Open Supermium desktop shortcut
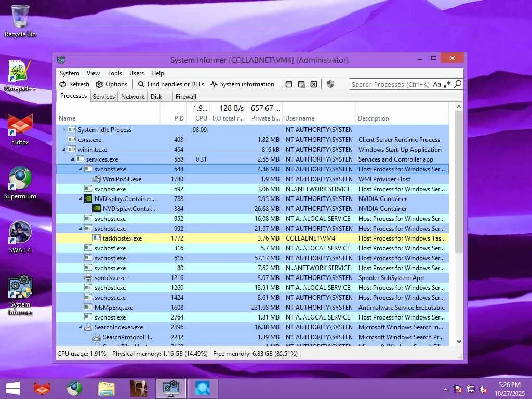 click(20, 183)
